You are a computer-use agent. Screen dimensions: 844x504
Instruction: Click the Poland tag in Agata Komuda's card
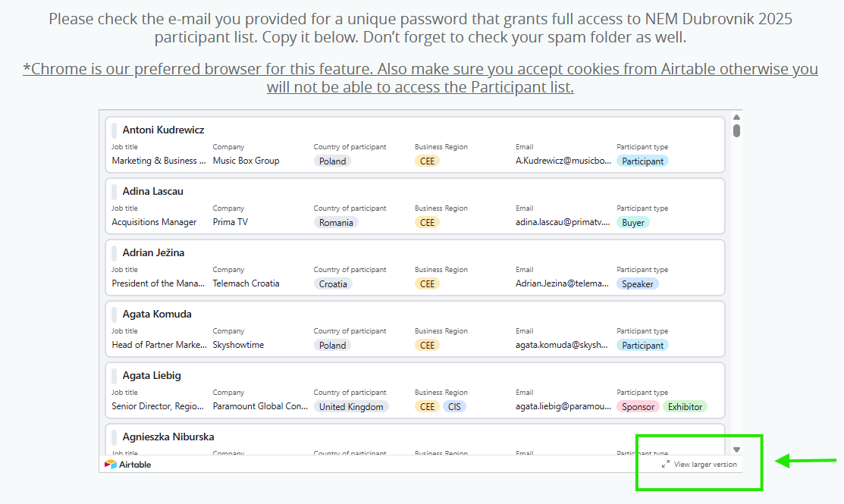[333, 345]
